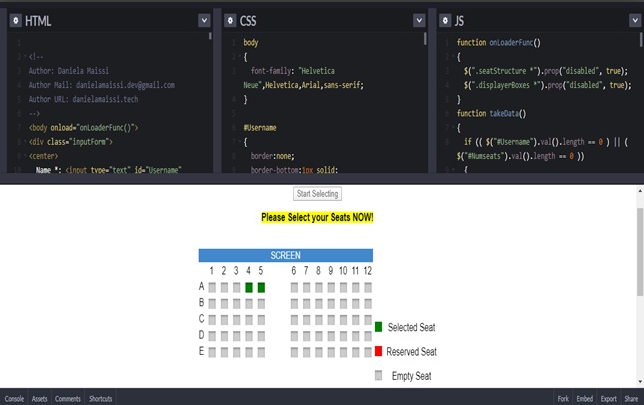
Task: View keyboard Shortcuts
Action: pos(100,398)
